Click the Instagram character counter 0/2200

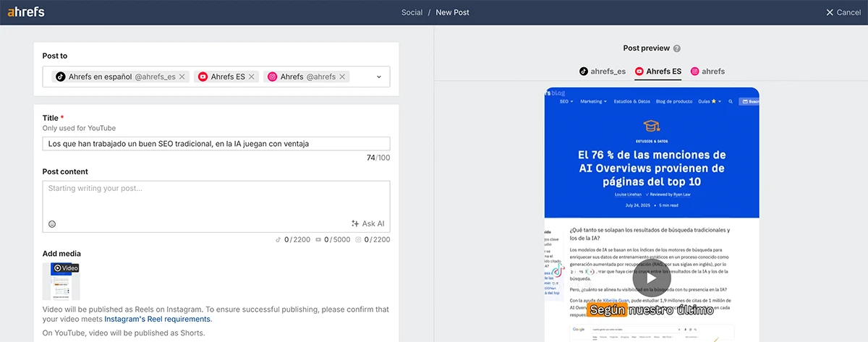[373, 239]
